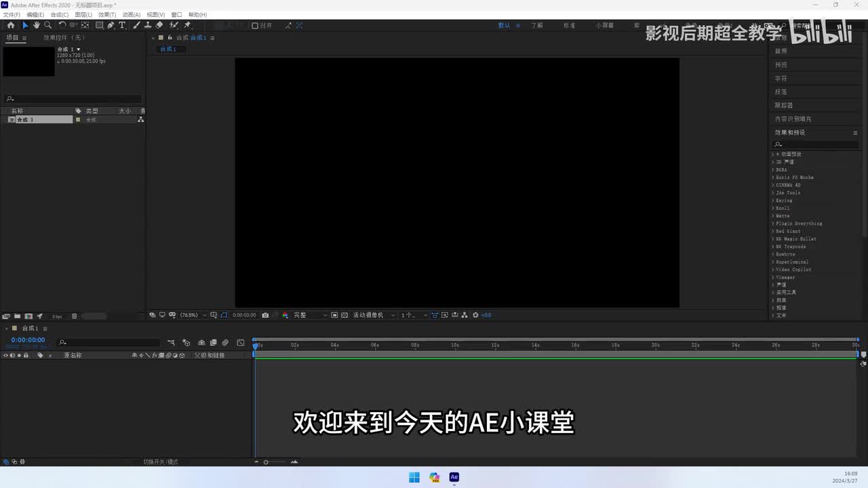This screenshot has height=488, width=868.
Task: Open the 1个 view layout dropdown
Action: [x=414, y=315]
